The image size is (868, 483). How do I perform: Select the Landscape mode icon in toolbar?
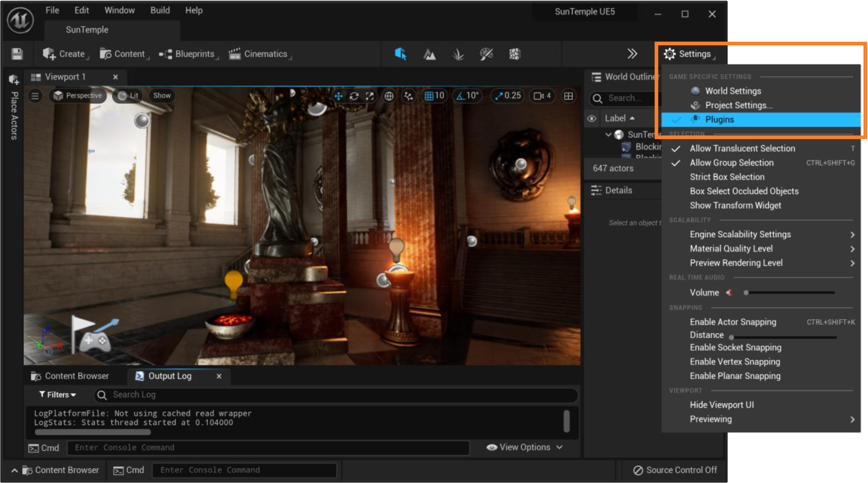pyautogui.click(x=429, y=54)
